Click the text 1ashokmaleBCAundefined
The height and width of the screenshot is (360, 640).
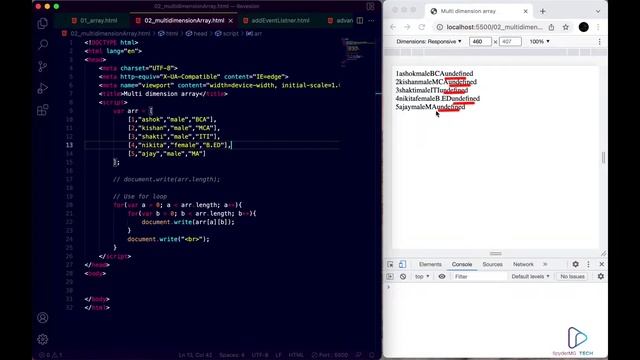click(434, 73)
